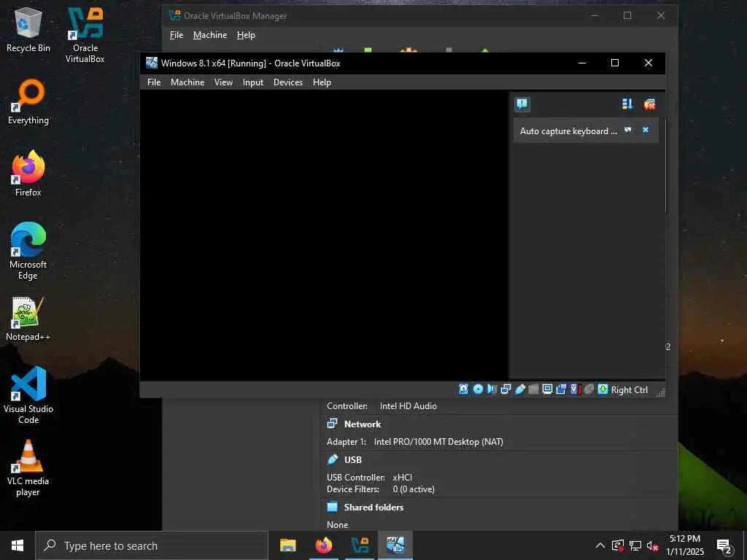
Task: Click the green arrow keyboard capture indicator
Action: tap(603, 389)
